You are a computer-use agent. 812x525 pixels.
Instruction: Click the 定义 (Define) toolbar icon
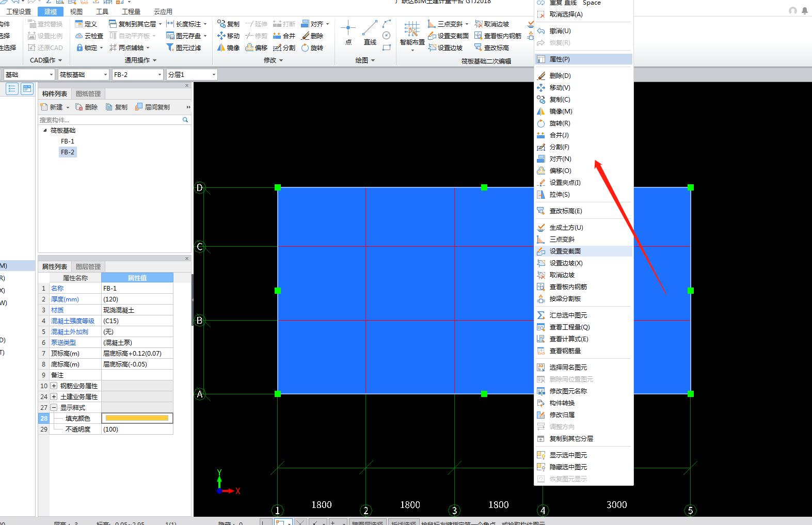click(x=86, y=24)
